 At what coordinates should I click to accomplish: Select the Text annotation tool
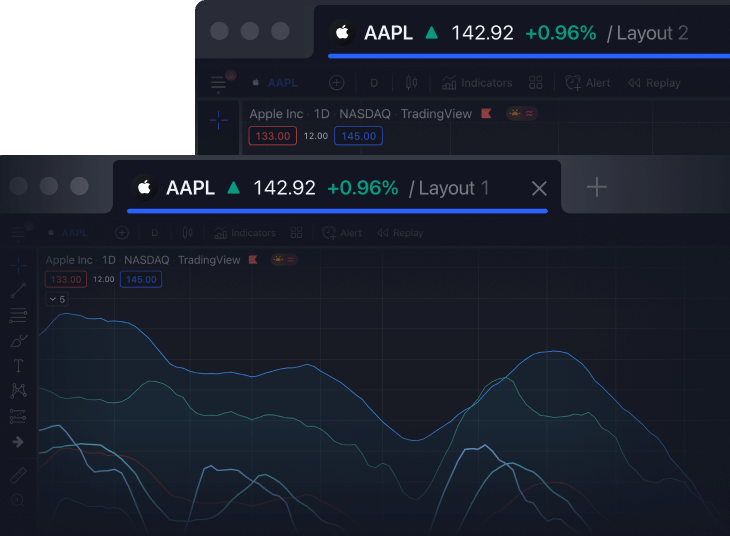point(19,366)
